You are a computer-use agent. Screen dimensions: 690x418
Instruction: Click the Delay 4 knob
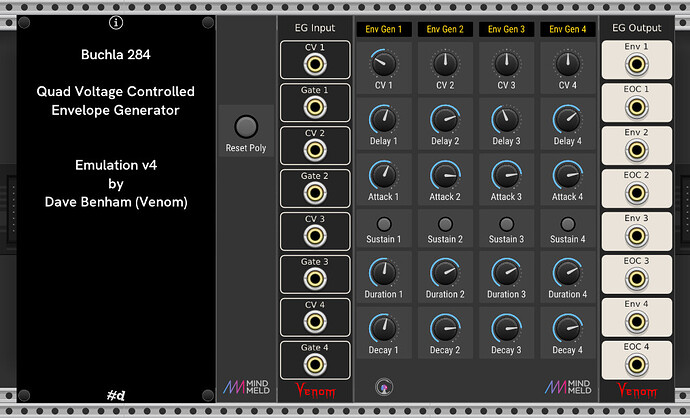(568, 119)
